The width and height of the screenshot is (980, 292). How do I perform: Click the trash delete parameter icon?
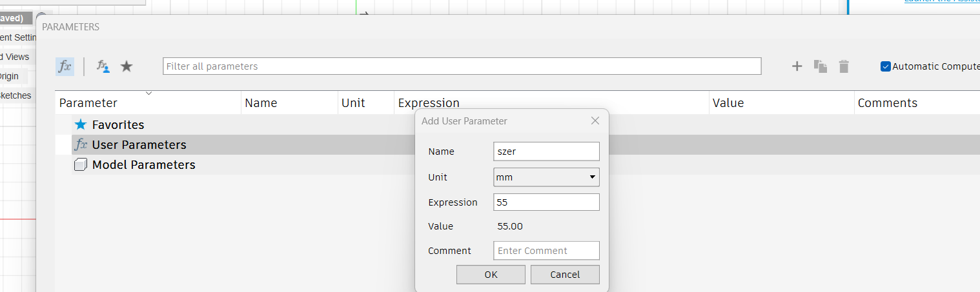tap(844, 66)
